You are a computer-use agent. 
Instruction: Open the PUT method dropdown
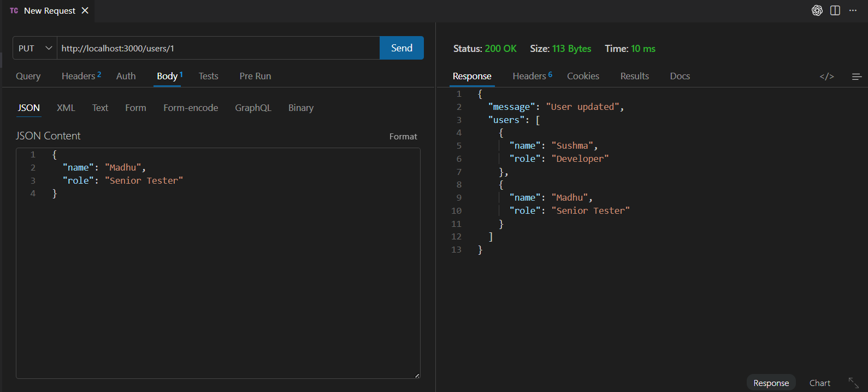(35, 48)
